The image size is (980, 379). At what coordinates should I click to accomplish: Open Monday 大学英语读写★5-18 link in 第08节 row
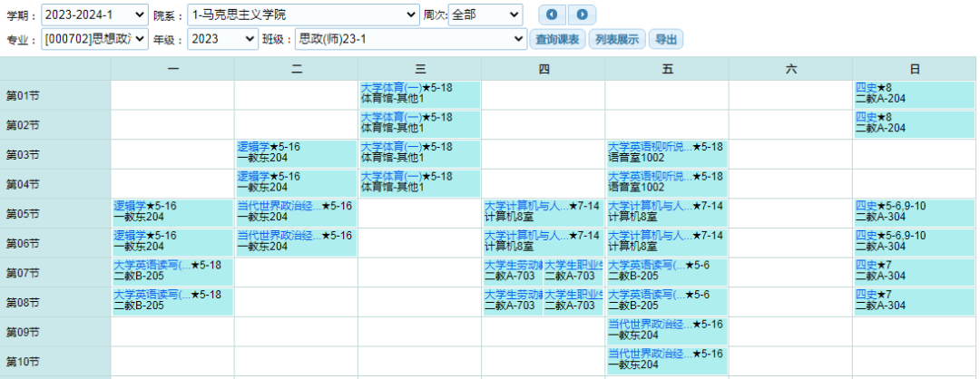click(152, 294)
